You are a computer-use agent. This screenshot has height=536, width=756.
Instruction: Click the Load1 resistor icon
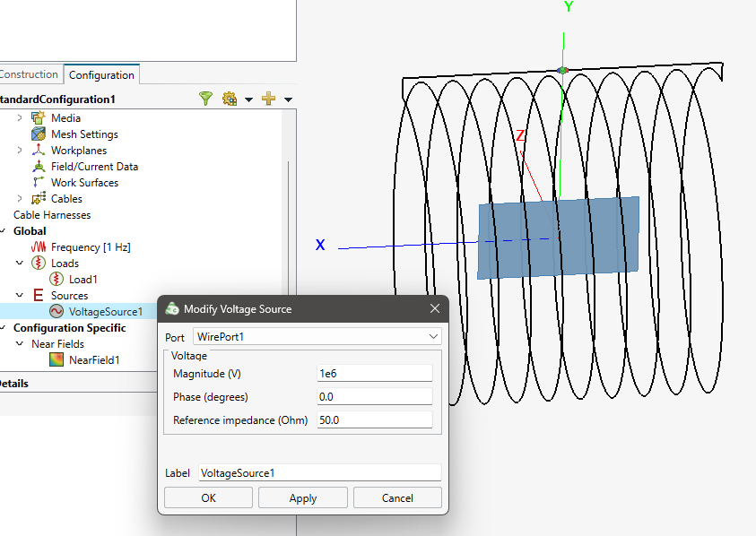pos(56,279)
